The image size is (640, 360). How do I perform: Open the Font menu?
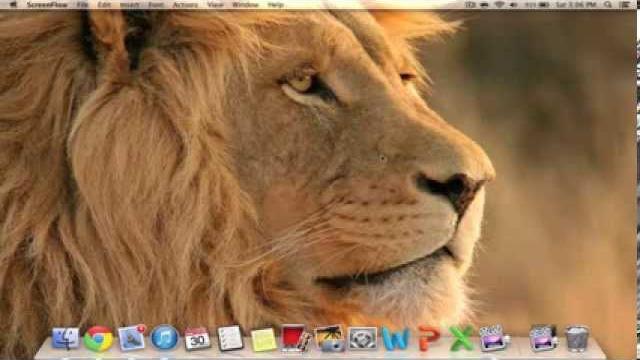pos(156,5)
